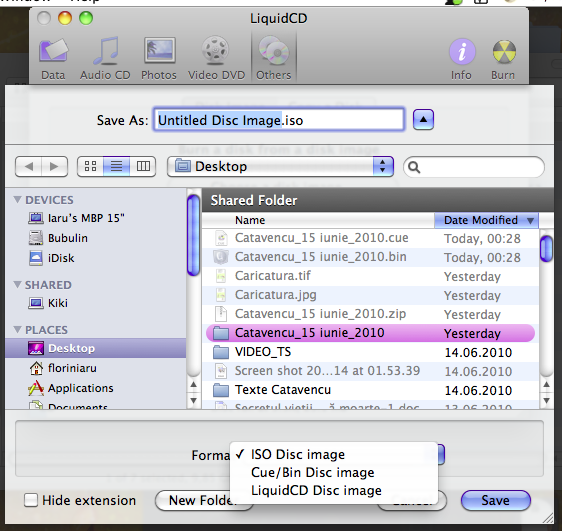Image resolution: width=562 pixels, height=531 pixels.
Task: Open Applications in sidebar
Action: tap(96, 388)
